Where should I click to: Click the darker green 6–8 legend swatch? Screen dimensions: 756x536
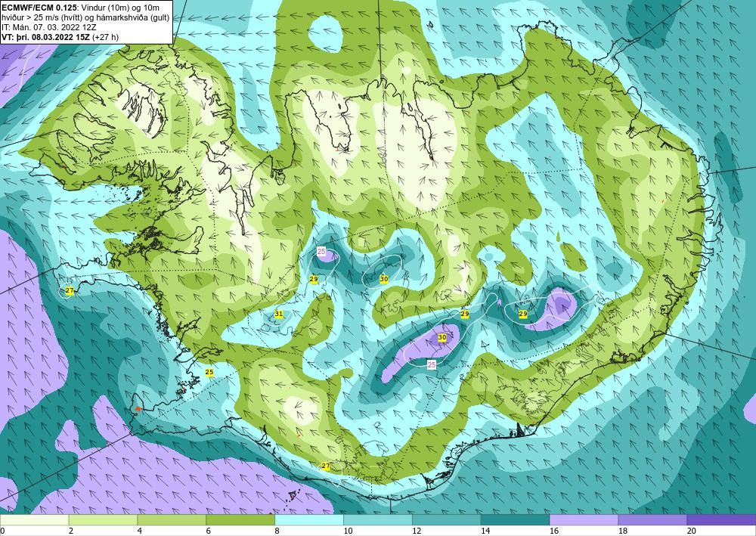tap(240, 520)
